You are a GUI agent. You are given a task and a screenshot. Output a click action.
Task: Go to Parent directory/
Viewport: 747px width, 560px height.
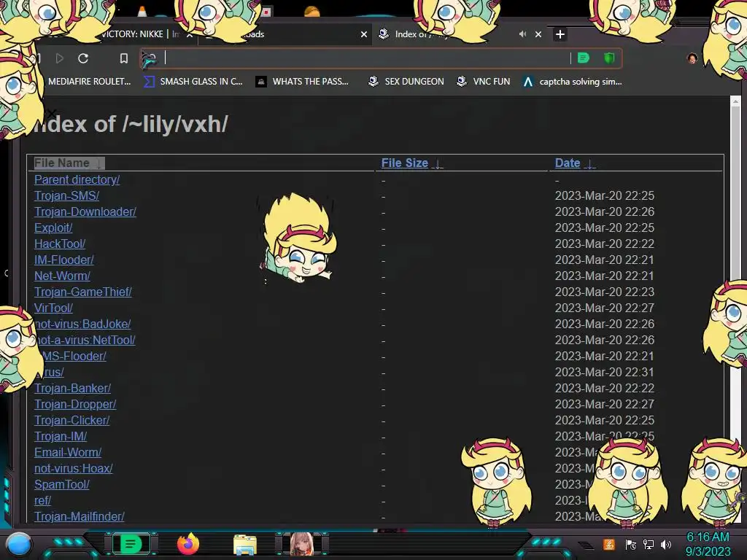pos(77,179)
